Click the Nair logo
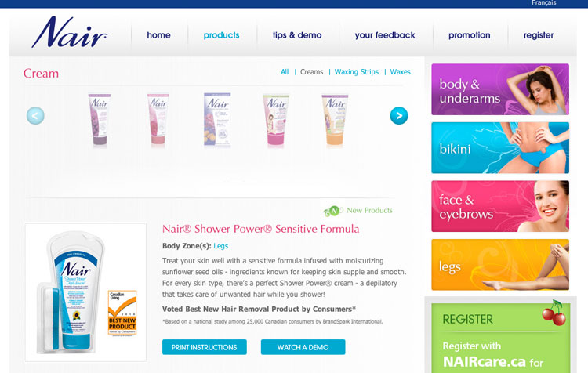Screen dimensions: 588x373 click(x=69, y=32)
